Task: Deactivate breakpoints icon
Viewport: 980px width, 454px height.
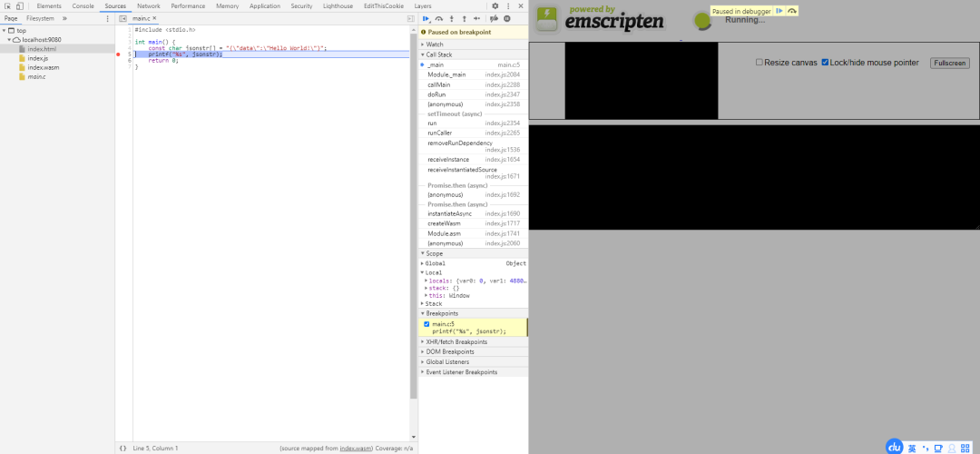Action: coord(495,19)
